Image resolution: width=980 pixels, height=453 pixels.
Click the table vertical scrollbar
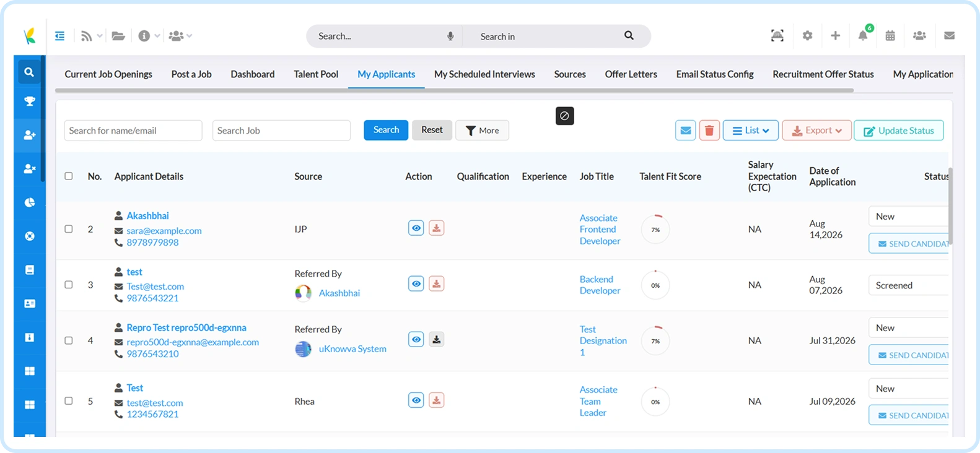tap(950, 205)
